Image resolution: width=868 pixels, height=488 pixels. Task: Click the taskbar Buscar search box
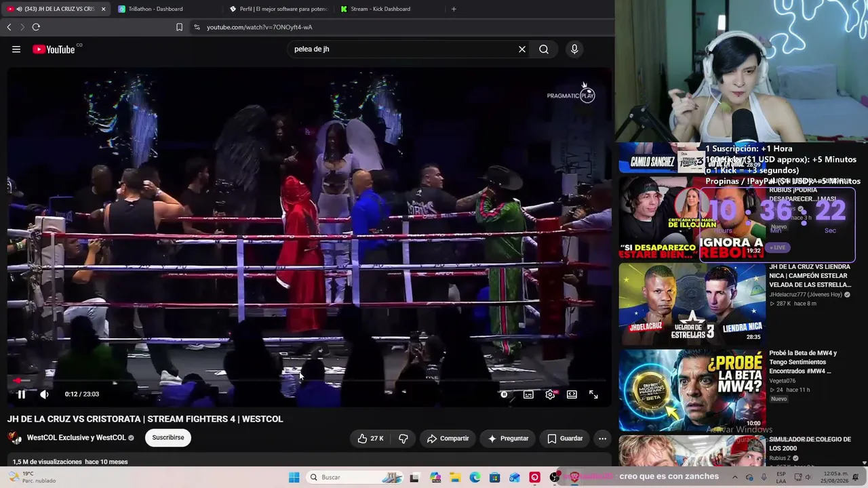coord(355,477)
